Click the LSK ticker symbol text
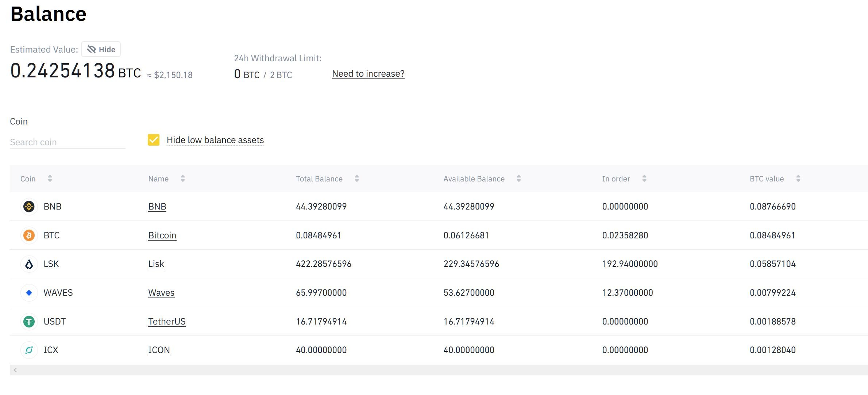 coord(51,264)
